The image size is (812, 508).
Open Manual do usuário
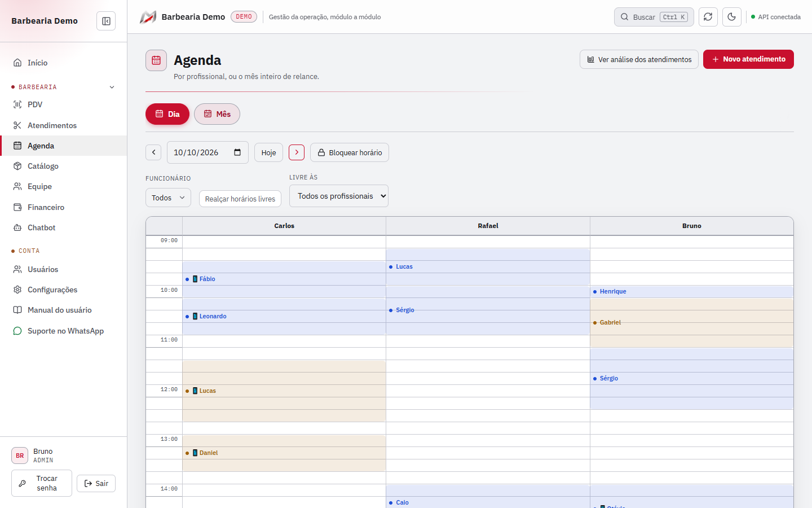point(63,310)
